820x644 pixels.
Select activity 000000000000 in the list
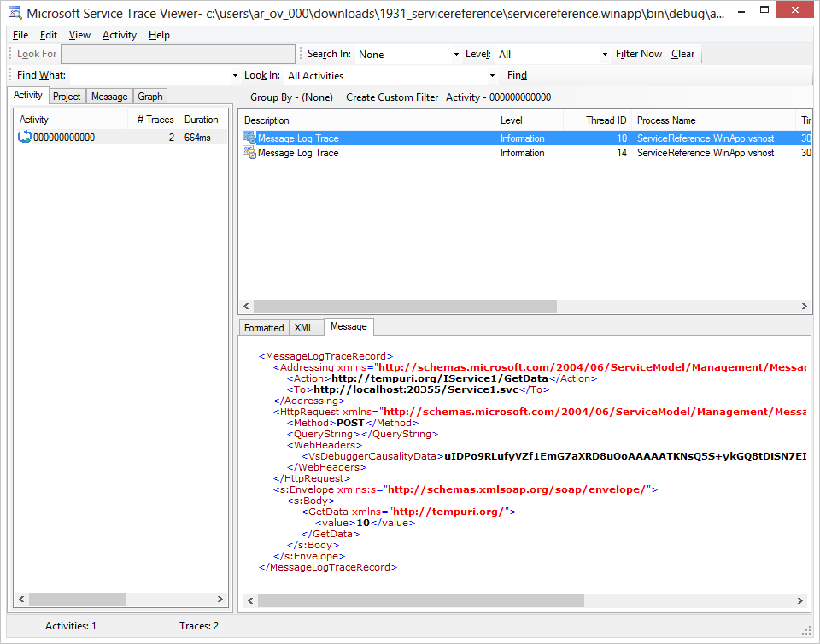(120, 138)
